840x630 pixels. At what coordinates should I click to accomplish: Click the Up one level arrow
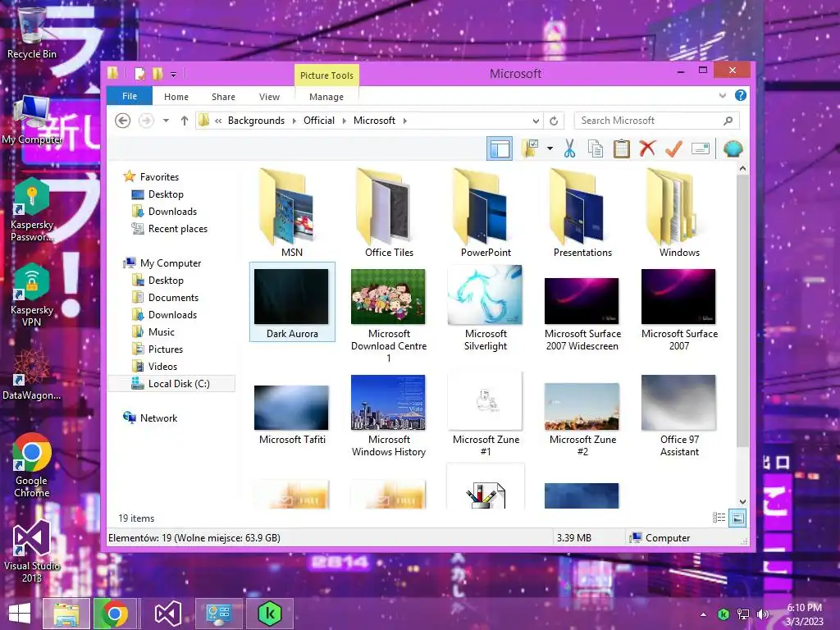[x=185, y=121]
